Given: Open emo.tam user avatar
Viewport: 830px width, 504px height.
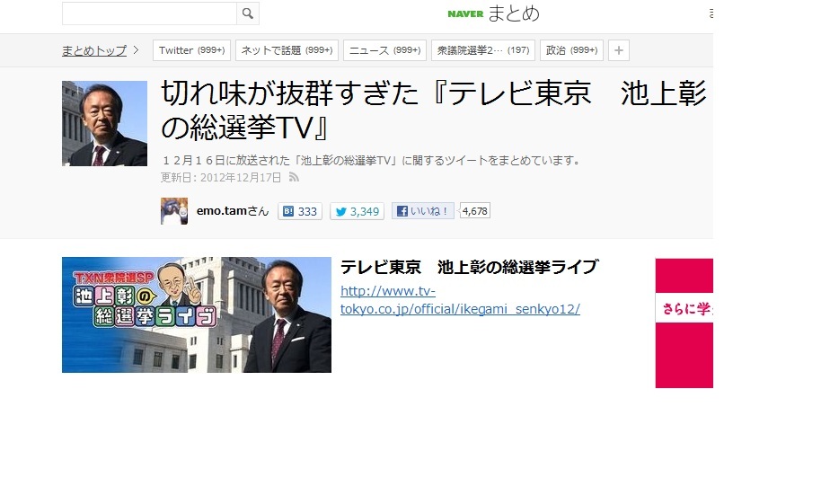Looking at the screenshot, I should click(x=174, y=211).
